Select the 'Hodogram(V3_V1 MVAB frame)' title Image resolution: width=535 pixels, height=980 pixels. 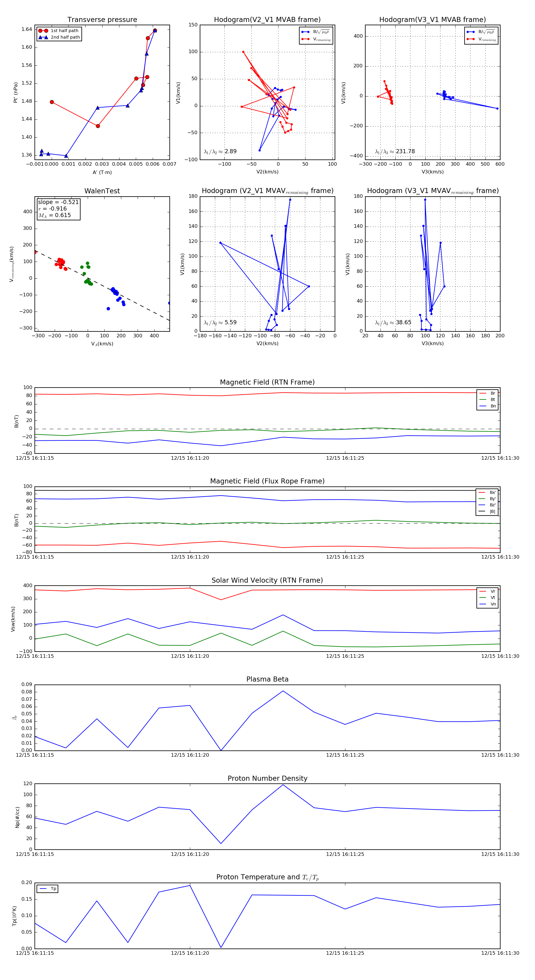[432, 20]
